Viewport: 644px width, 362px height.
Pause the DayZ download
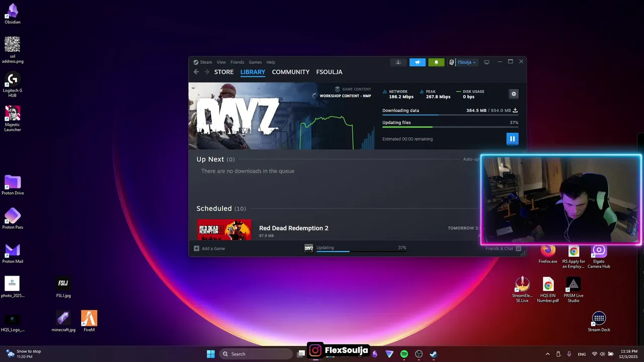512,139
